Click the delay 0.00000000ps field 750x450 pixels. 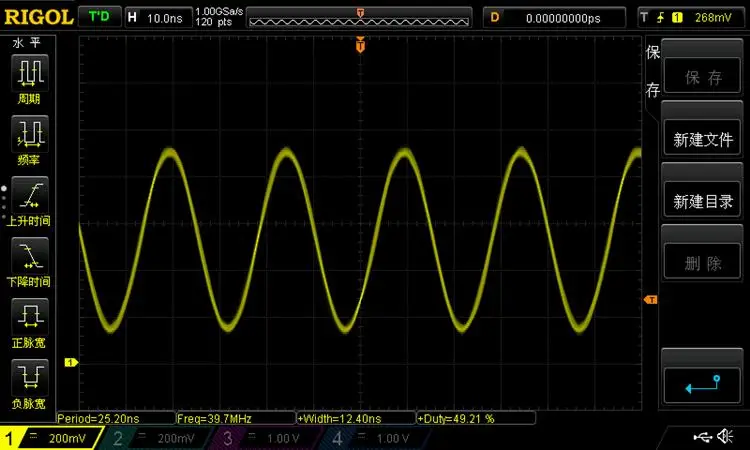pyautogui.click(x=554, y=18)
